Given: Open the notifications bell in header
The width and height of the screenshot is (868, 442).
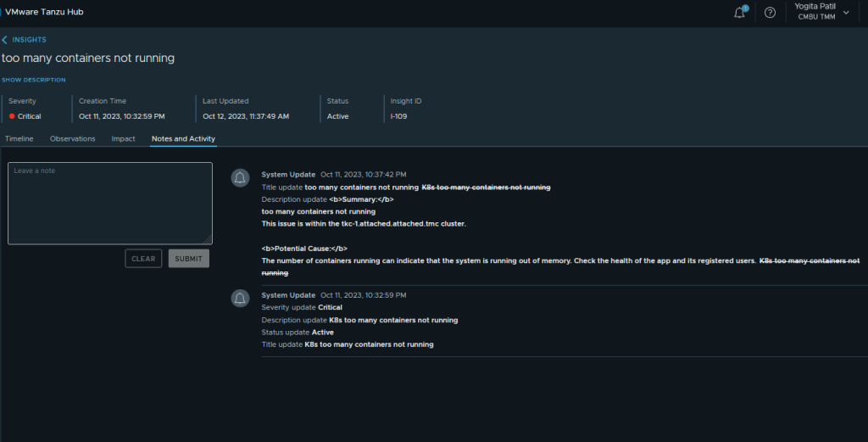Looking at the screenshot, I should click(x=739, y=13).
